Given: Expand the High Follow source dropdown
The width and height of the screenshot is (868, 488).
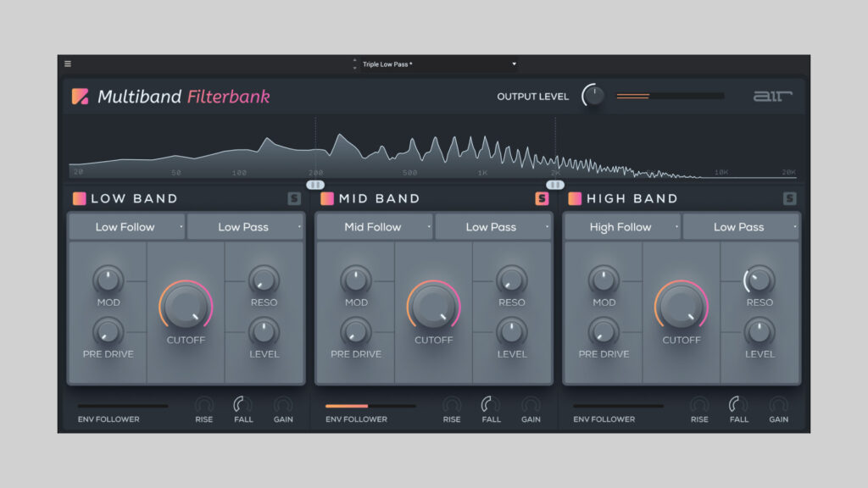Looking at the screenshot, I should [x=622, y=227].
